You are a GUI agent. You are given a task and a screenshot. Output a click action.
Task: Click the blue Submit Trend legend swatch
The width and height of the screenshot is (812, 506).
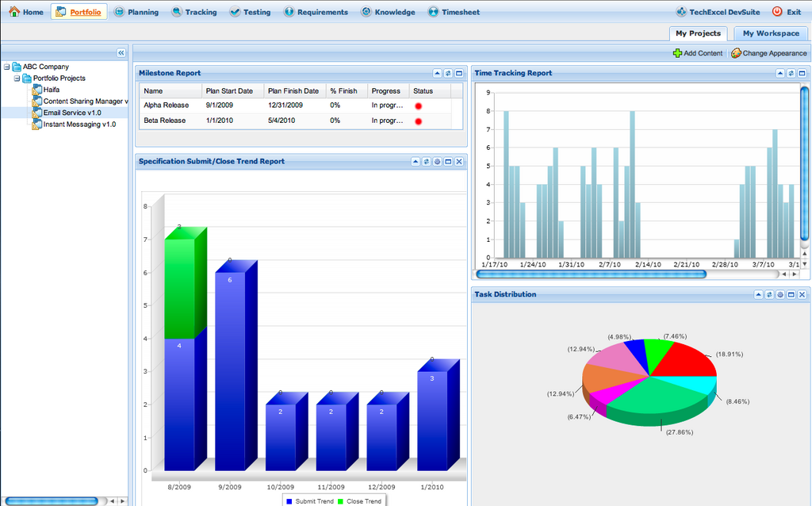pyautogui.click(x=289, y=501)
